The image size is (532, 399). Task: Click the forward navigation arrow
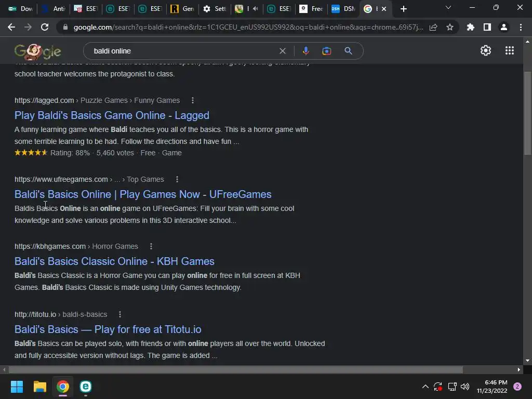(28, 27)
